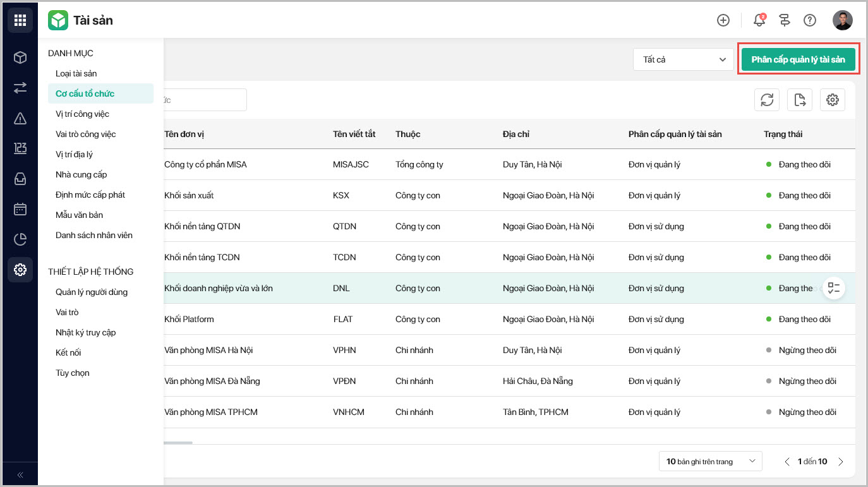Collapse the sidebar with double chevron
868x487 pixels.
(x=20, y=475)
